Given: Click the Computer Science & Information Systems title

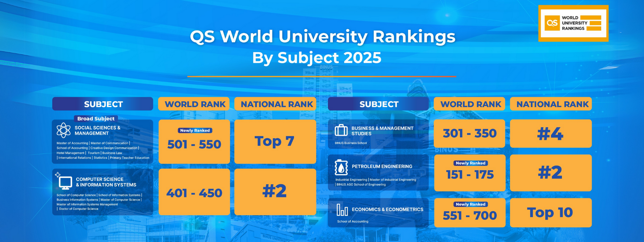Looking at the screenshot, I should coord(106,182).
